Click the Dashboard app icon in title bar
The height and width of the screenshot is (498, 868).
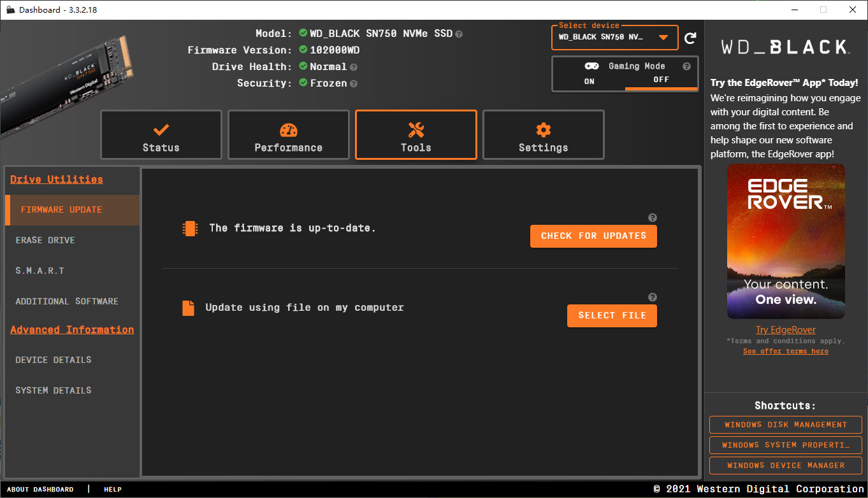pyautogui.click(x=10, y=10)
